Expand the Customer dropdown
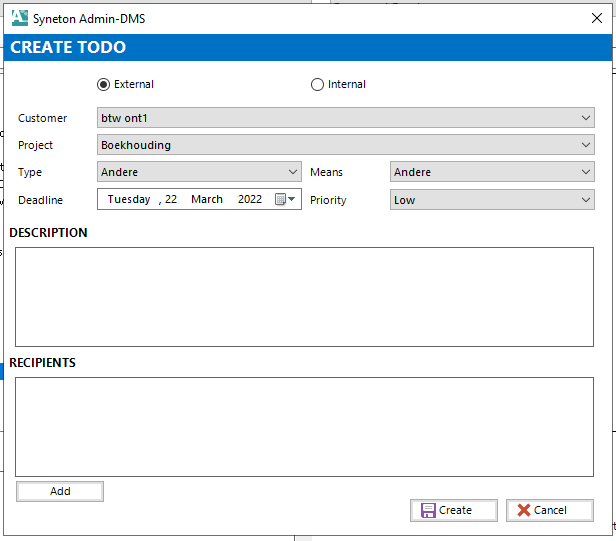 click(586, 118)
